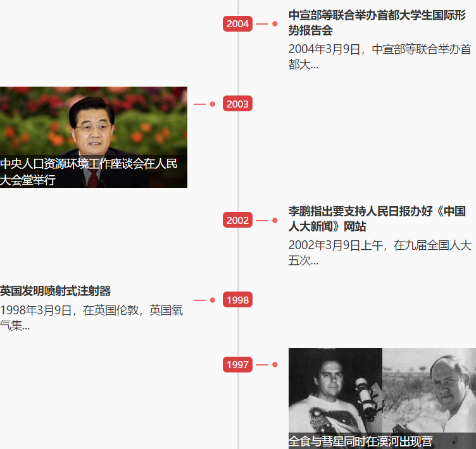Click the red dot beside 2003
This screenshot has width=476, height=449.
click(213, 104)
